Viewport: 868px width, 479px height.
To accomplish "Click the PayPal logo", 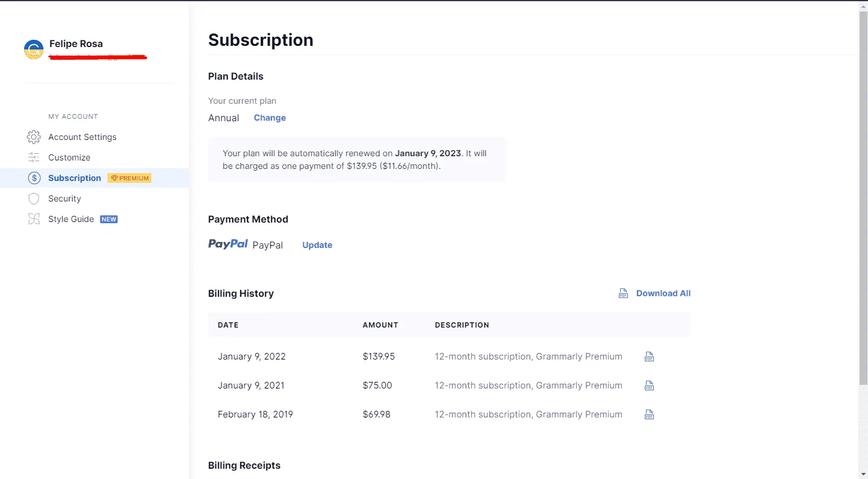I will tap(228, 244).
